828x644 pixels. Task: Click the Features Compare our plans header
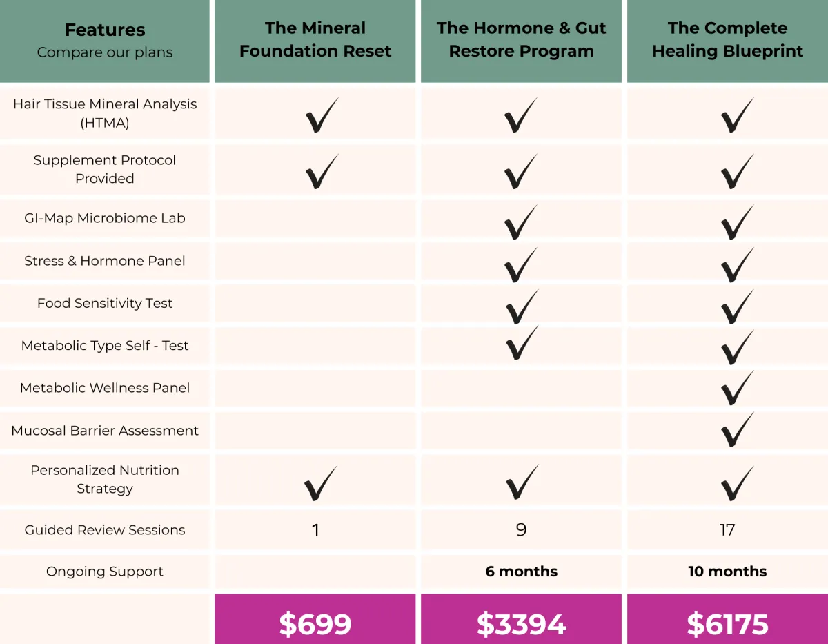point(105,41)
